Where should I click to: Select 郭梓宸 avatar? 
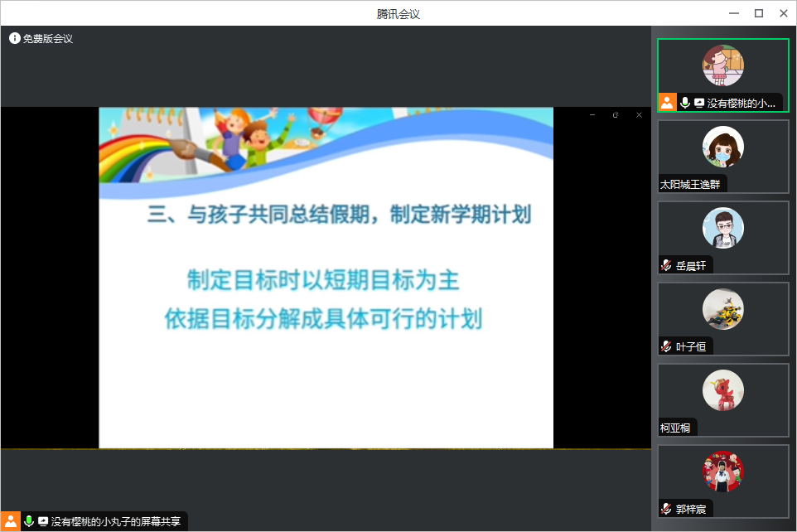point(722,472)
